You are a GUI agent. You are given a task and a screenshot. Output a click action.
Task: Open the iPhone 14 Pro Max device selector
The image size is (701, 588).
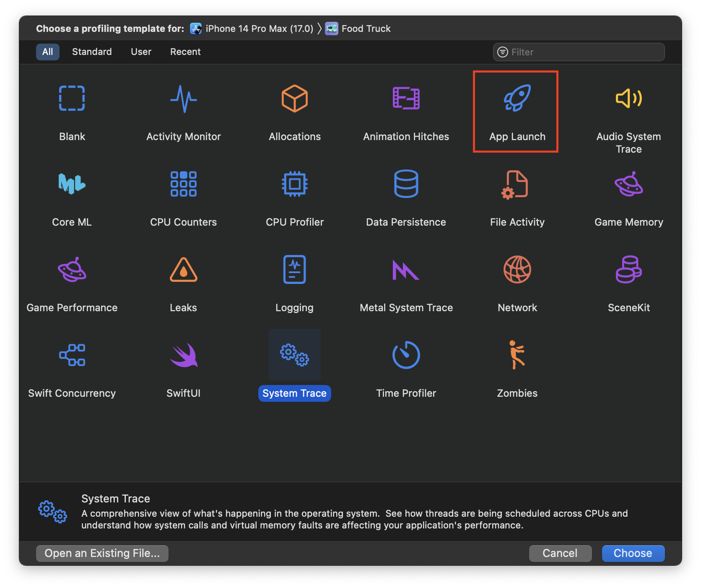pos(252,29)
